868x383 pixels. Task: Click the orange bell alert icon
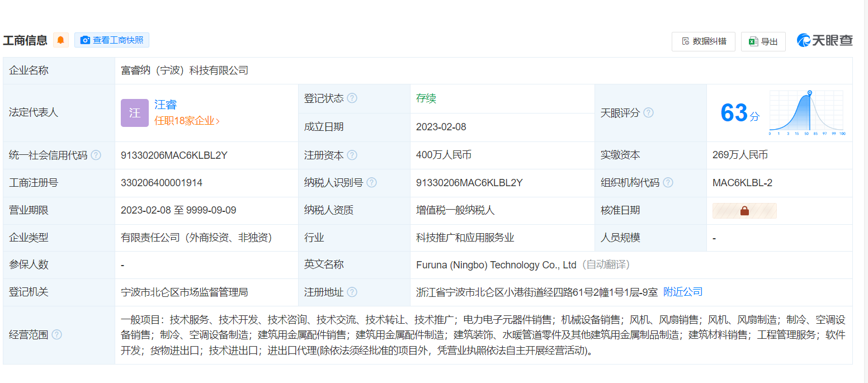(61, 40)
